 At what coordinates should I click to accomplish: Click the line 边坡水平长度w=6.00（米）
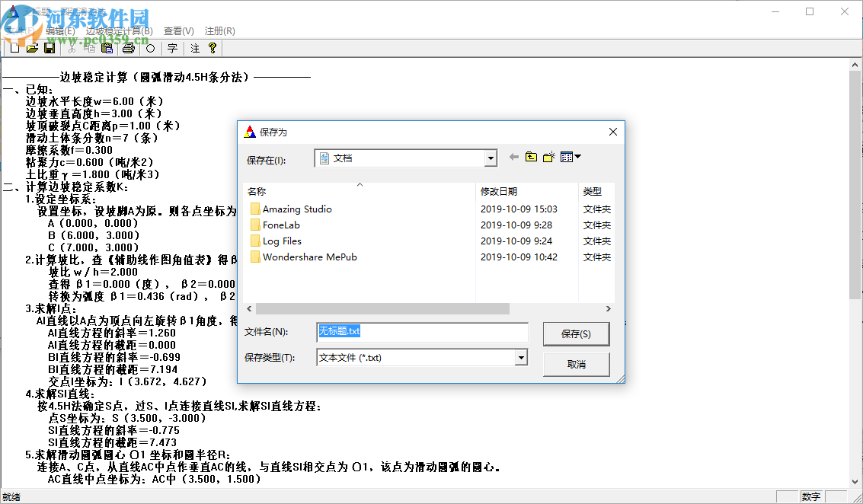[x=94, y=101]
